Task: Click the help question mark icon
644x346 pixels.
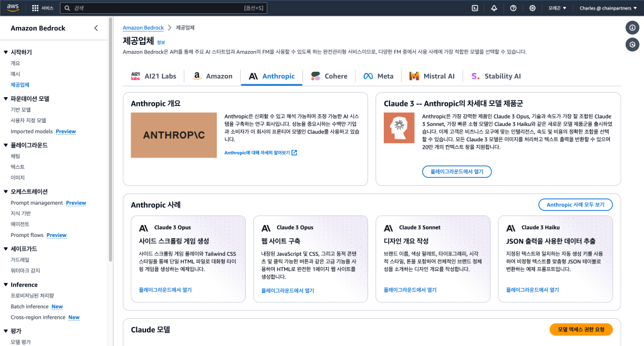Action: 513,8
